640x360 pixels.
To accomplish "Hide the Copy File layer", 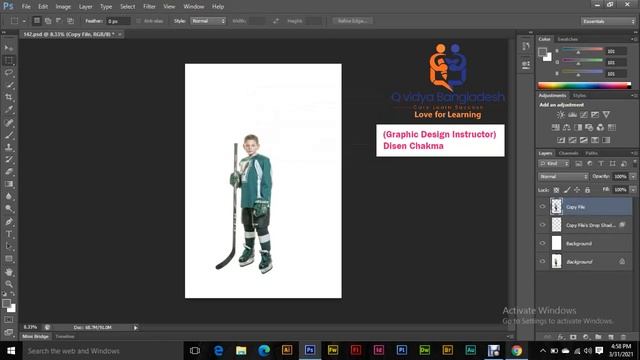I will 542,207.
